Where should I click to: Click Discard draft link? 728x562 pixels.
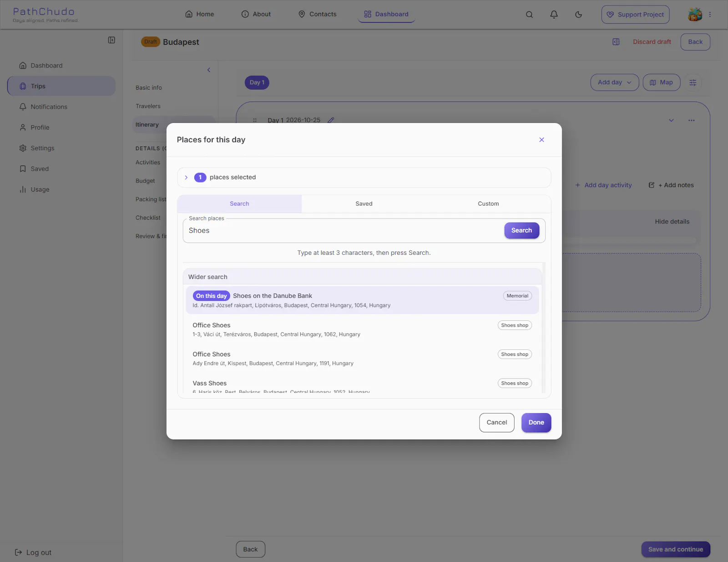(652, 42)
